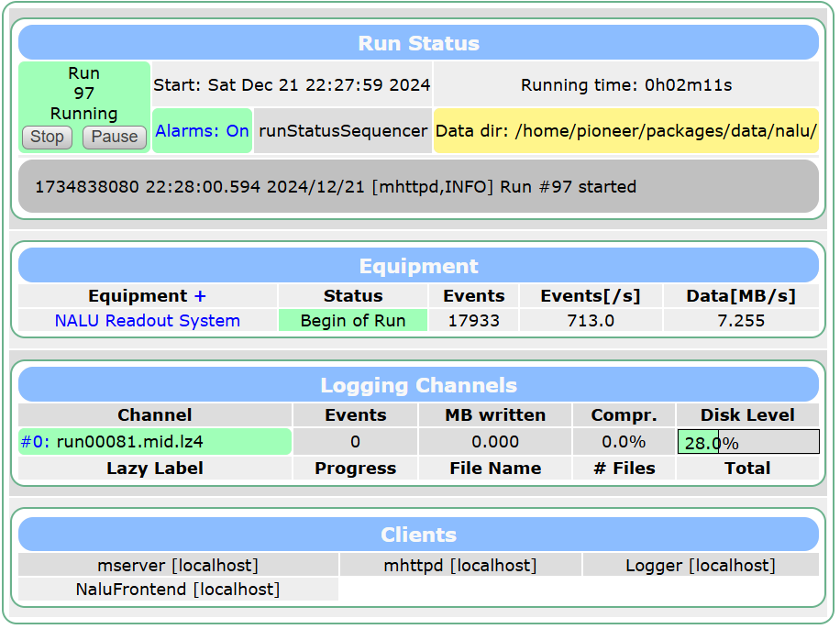Click the Channel column header
The height and width of the screenshot is (629, 840).
point(155,414)
